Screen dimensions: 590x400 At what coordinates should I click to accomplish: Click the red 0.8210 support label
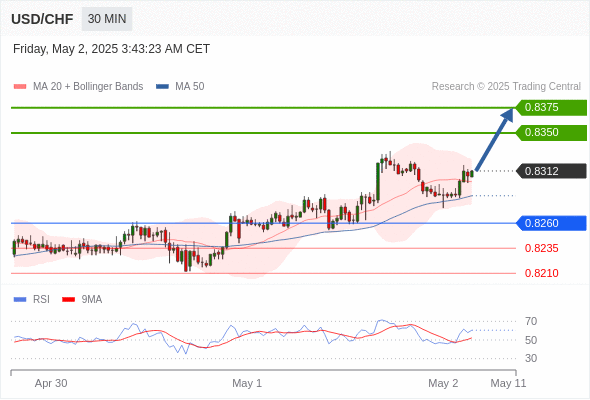tap(541, 273)
